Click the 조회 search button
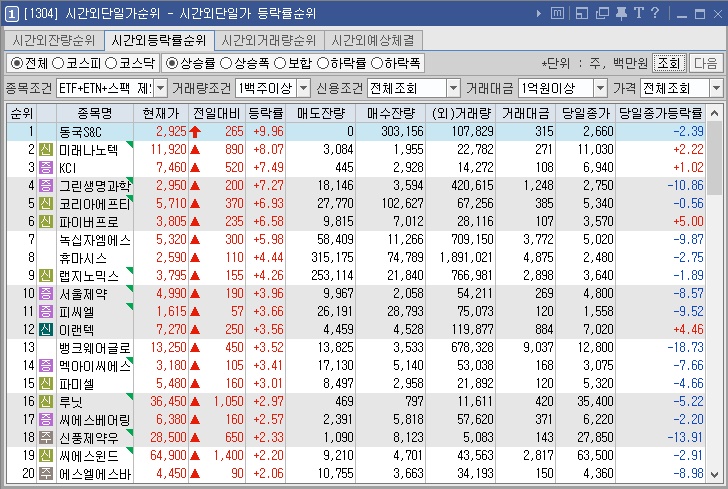The height and width of the screenshot is (489, 728). (x=669, y=63)
